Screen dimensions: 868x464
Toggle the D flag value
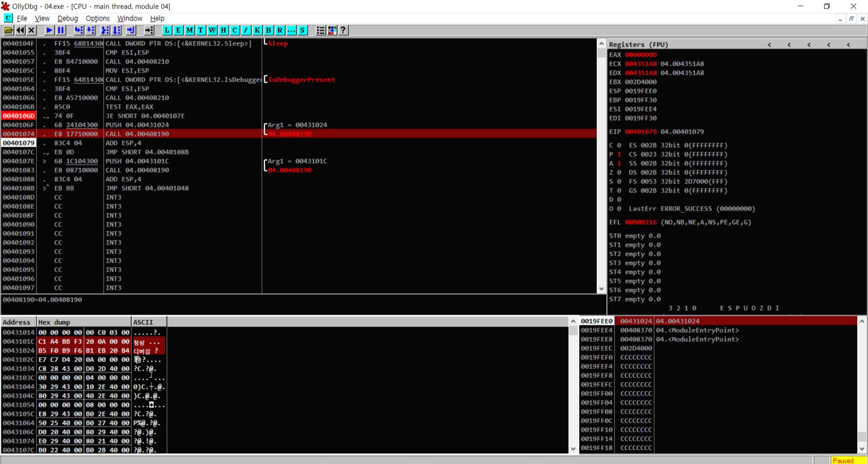click(619, 199)
